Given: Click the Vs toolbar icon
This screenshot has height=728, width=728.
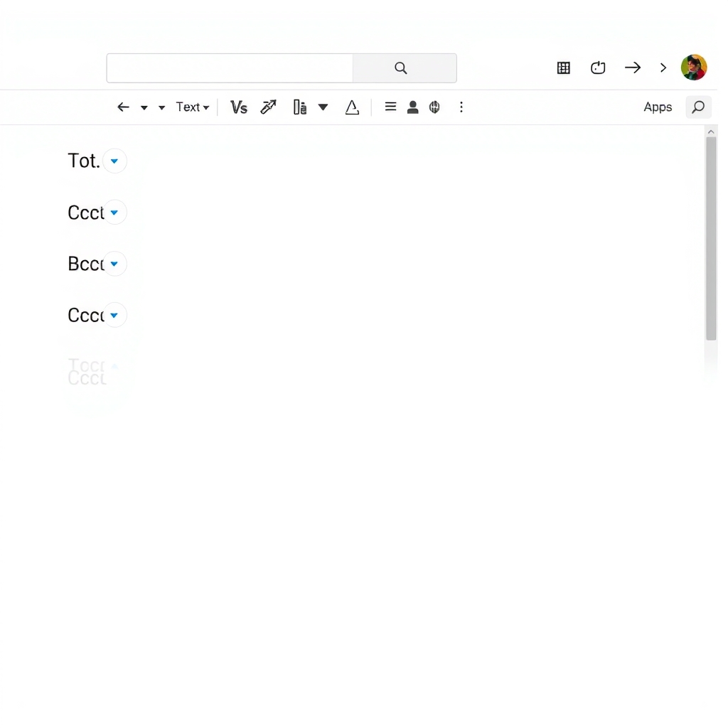Looking at the screenshot, I should click(239, 107).
